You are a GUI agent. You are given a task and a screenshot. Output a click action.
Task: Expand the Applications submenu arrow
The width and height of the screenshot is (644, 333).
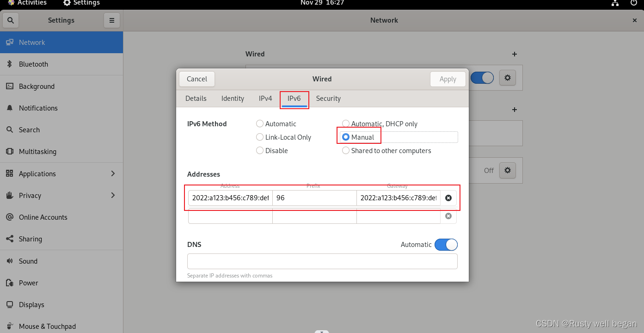point(113,173)
